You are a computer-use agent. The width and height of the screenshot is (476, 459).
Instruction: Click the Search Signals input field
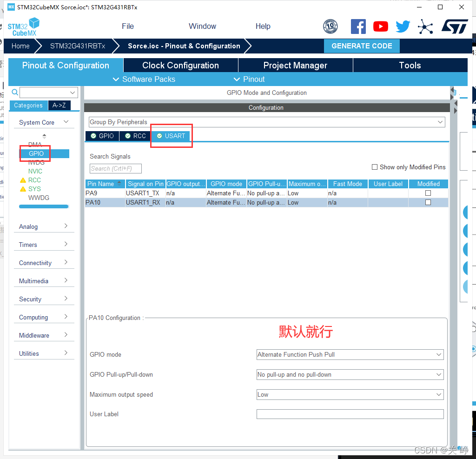tap(116, 168)
